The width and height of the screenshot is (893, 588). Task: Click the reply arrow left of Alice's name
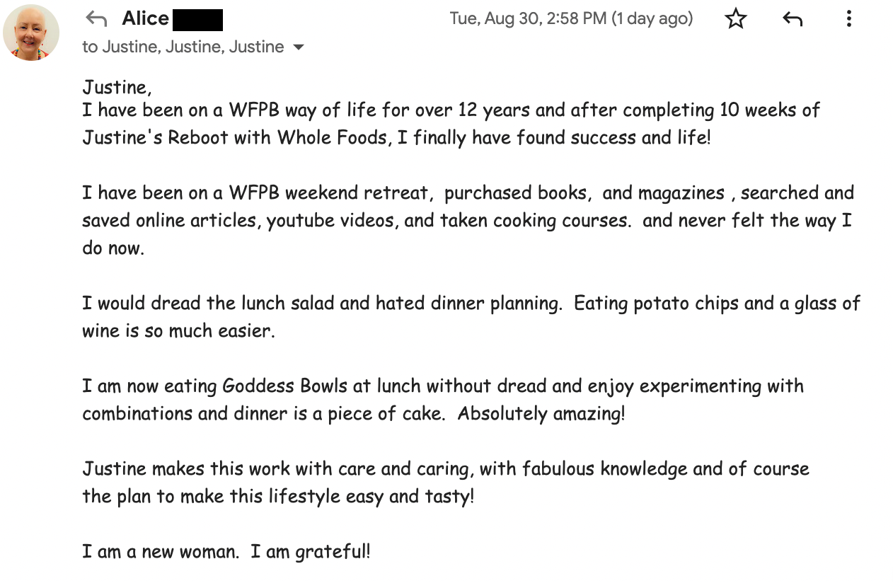point(96,19)
